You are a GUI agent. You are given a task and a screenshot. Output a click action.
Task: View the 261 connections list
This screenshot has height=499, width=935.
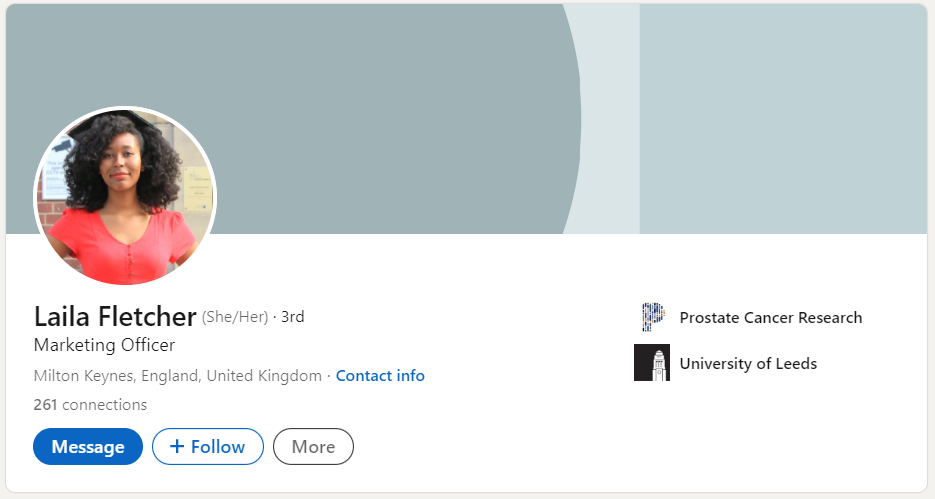(90, 405)
